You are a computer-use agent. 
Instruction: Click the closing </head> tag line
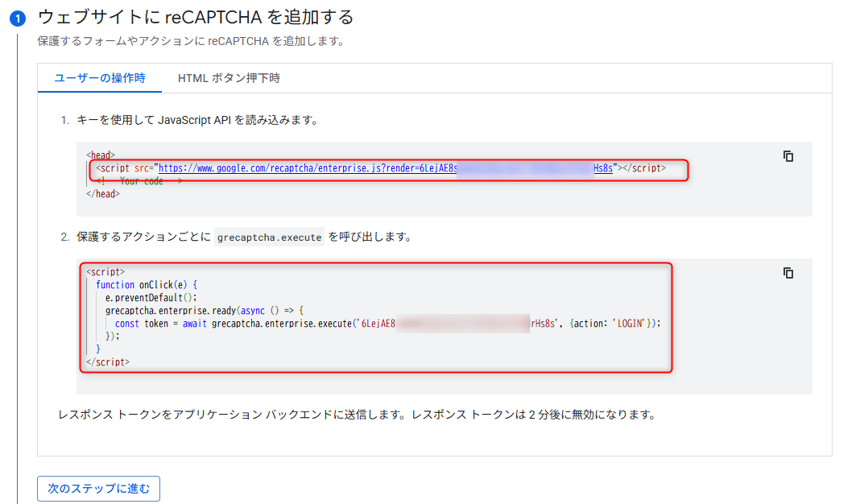click(x=102, y=194)
